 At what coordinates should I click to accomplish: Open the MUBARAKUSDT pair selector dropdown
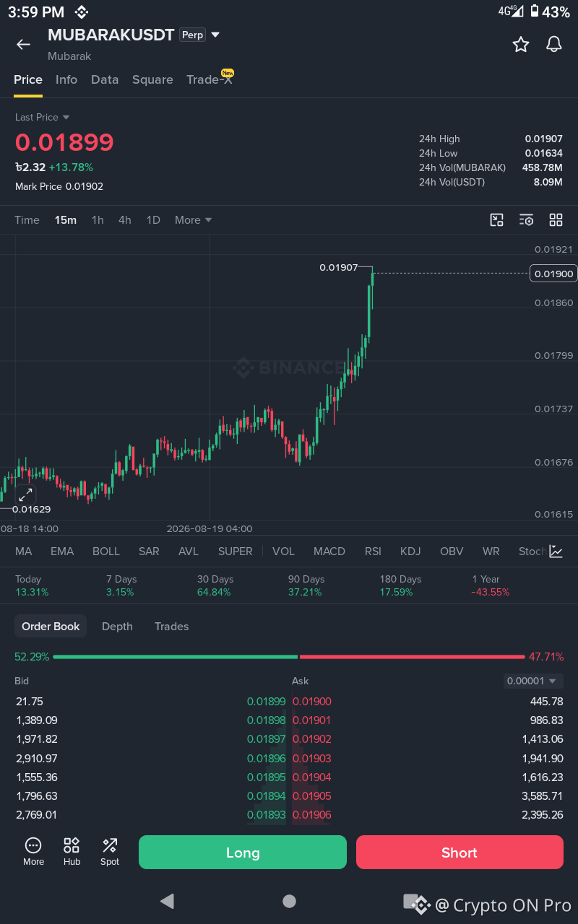click(x=215, y=35)
